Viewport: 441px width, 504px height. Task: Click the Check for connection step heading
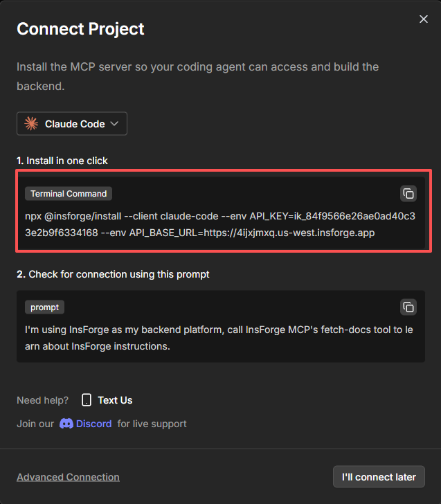pyautogui.click(x=113, y=274)
